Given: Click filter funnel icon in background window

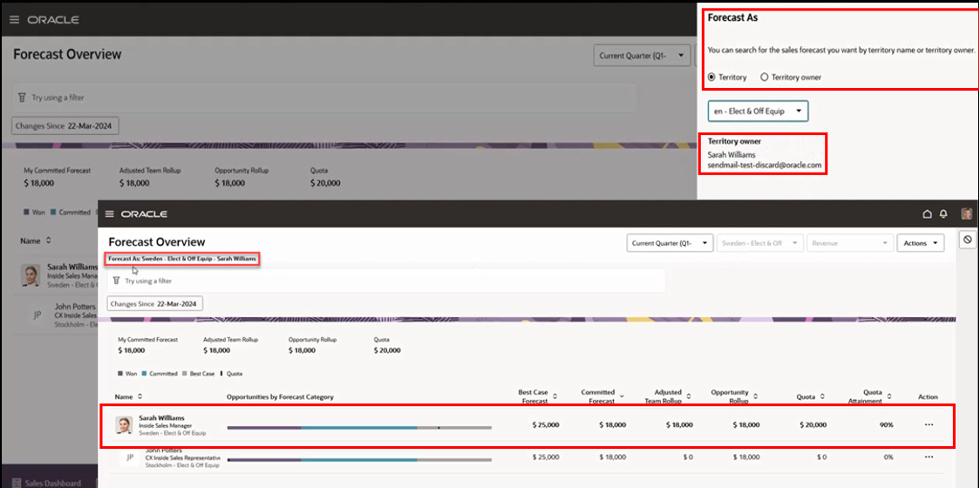Looking at the screenshot, I should (22, 98).
